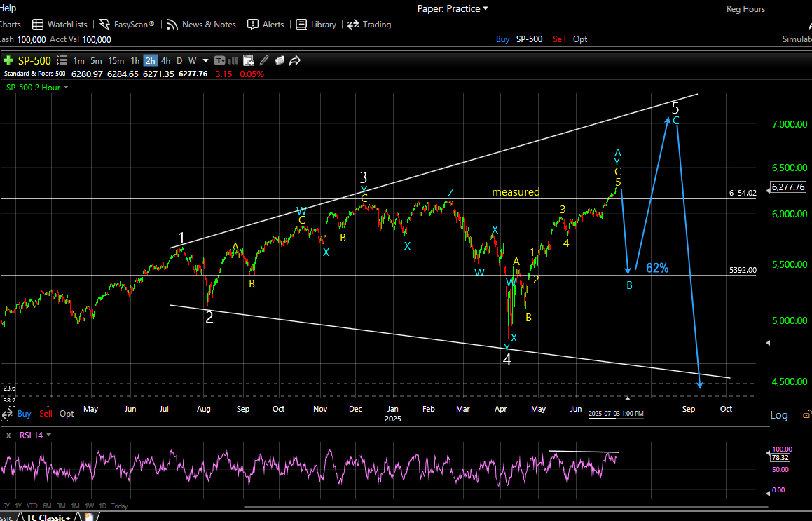Click the new layout page icon tab
The width and height of the screenshot is (812, 521).
point(88,517)
